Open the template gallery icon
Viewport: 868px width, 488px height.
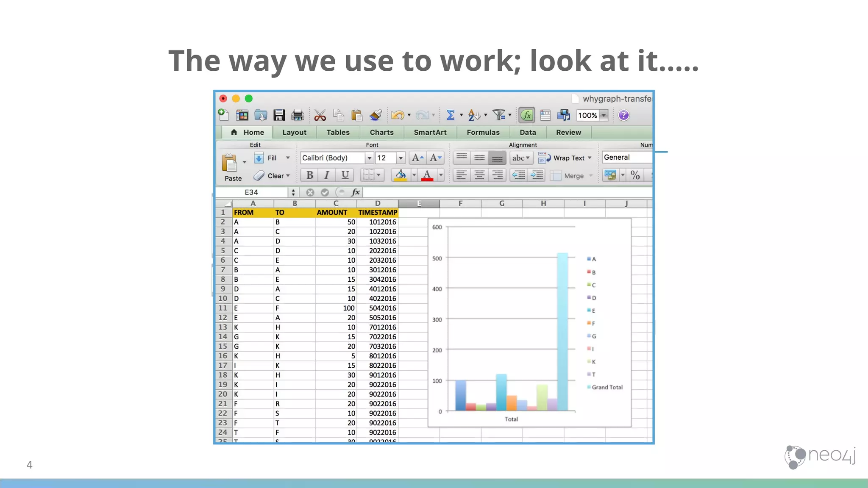coord(242,115)
